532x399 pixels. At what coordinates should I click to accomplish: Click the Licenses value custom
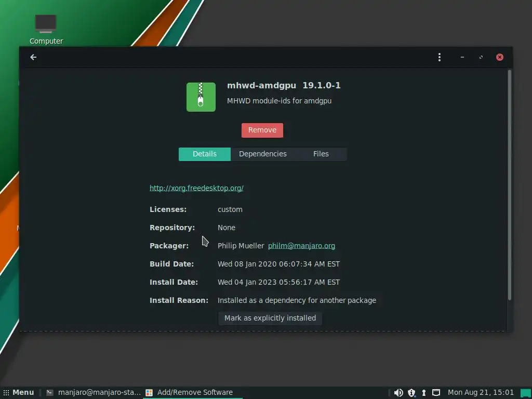tap(230, 210)
